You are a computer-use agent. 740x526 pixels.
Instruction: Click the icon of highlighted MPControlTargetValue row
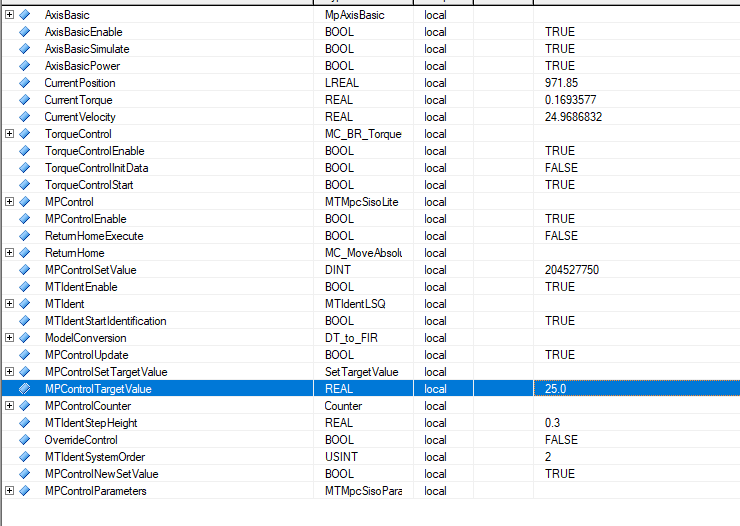coord(25,388)
